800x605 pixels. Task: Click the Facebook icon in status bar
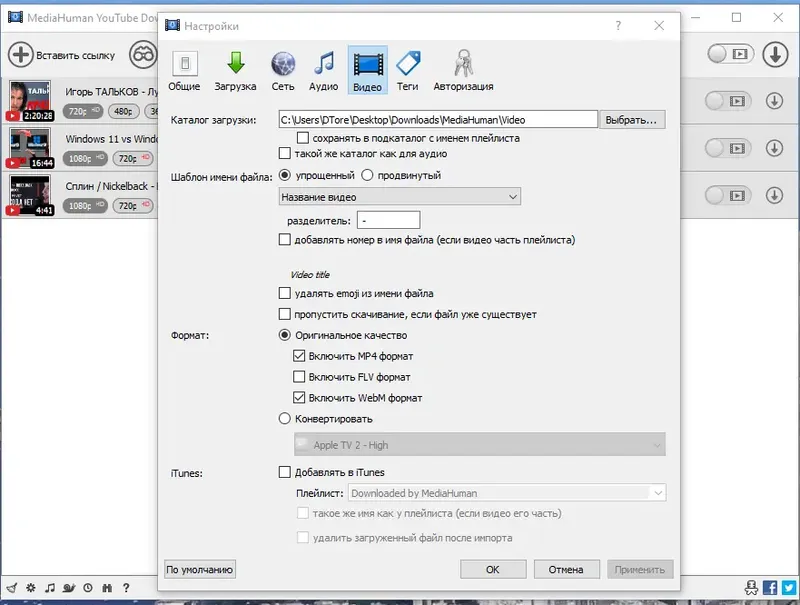click(770, 588)
